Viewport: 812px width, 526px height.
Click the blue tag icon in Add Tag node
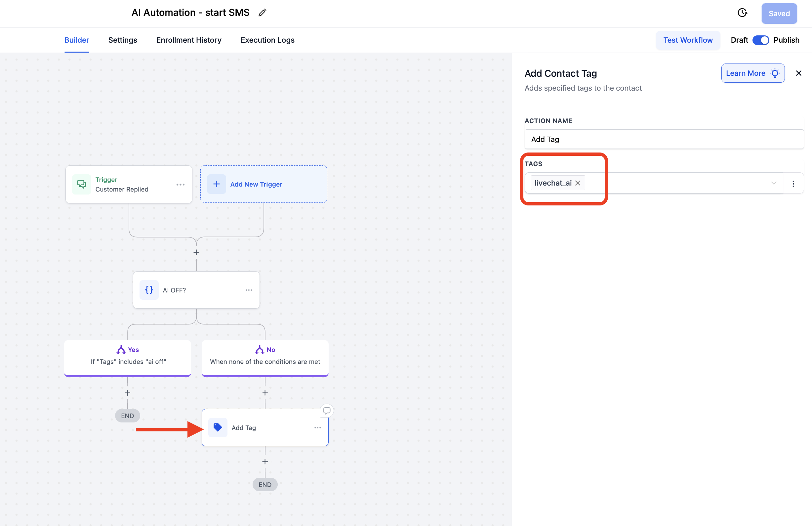coord(218,427)
